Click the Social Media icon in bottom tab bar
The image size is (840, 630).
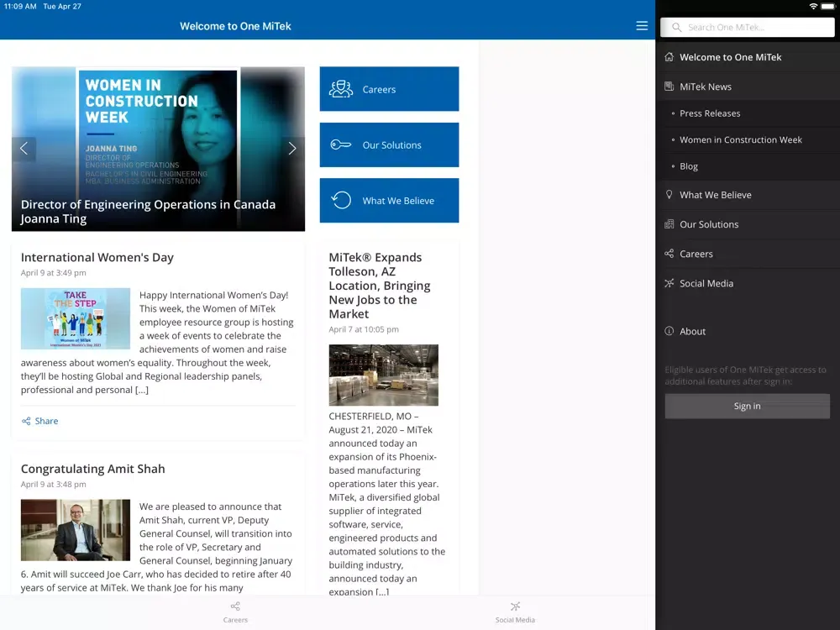point(515,606)
